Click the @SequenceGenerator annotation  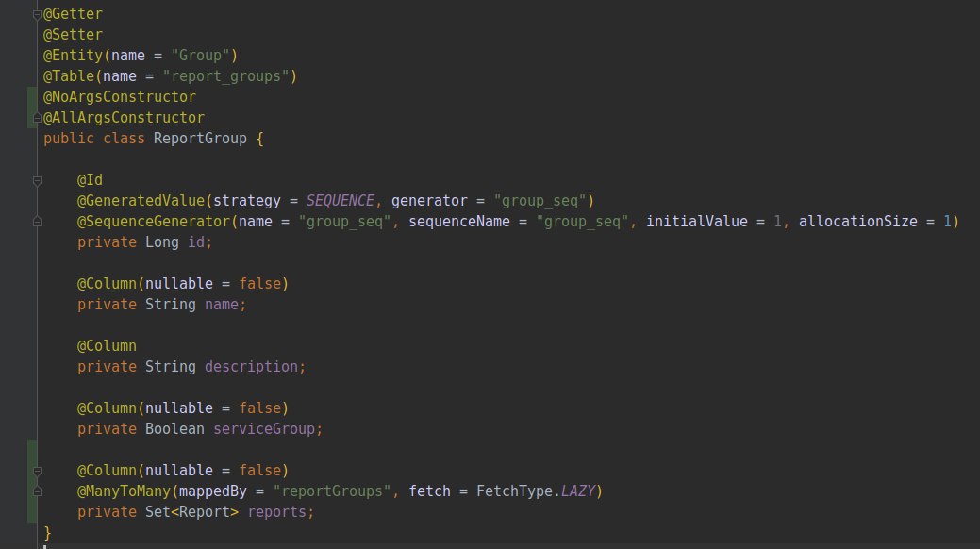pyautogui.click(x=153, y=222)
